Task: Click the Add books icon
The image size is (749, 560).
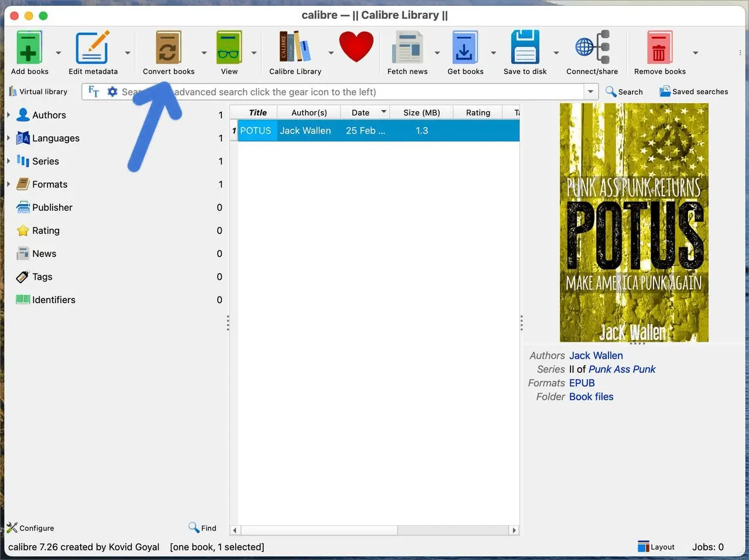Action: pos(29,48)
